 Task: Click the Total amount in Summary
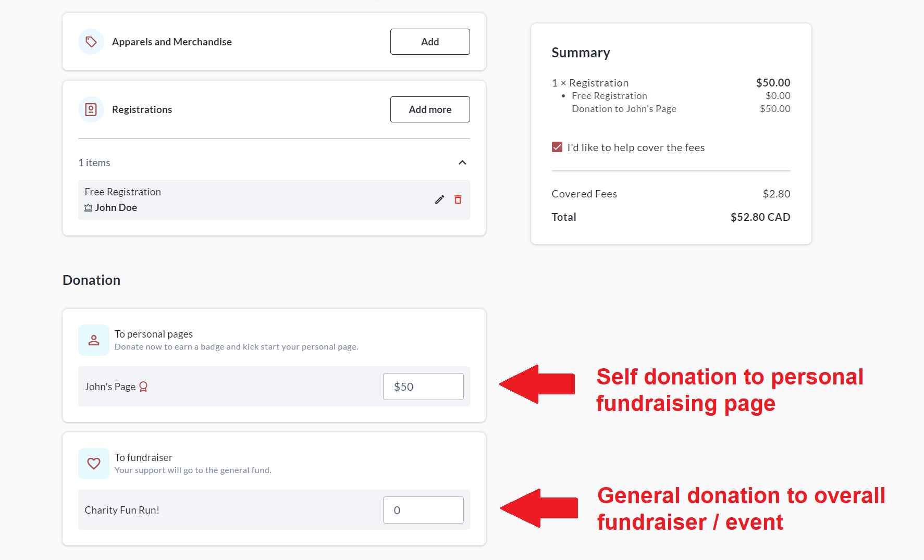[x=760, y=217]
